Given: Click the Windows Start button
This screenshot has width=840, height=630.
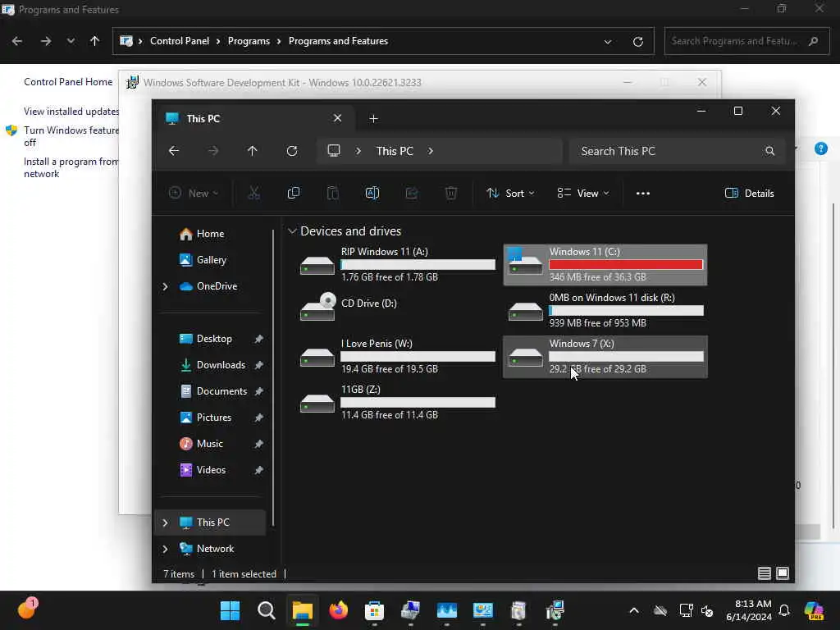Looking at the screenshot, I should click(231, 610).
